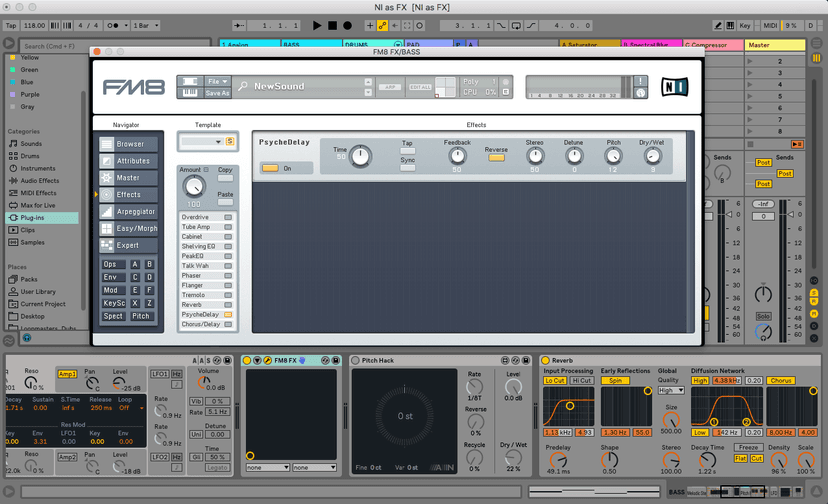The width and height of the screenshot is (828, 504).
Task: Enable the Tube Amp effect toggle
Action: [x=228, y=227]
